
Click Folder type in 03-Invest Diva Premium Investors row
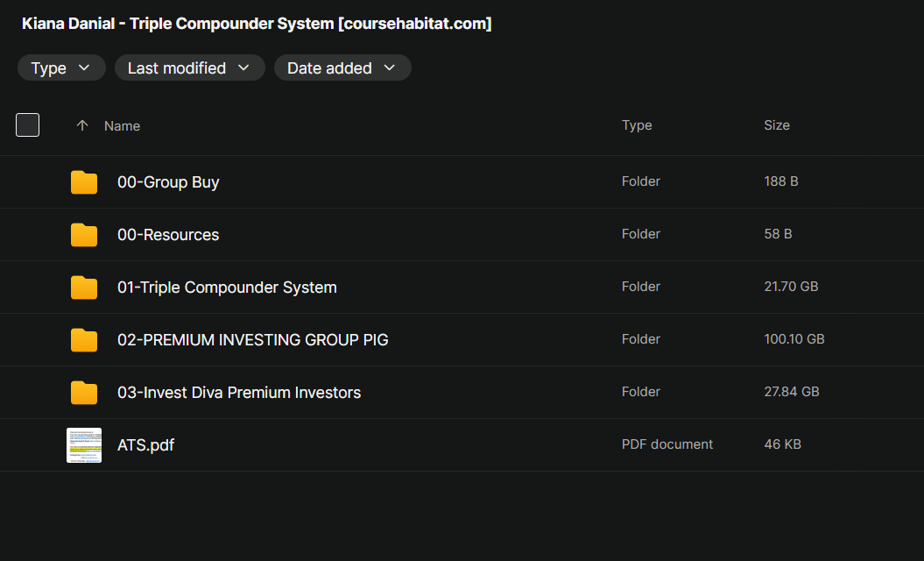[x=641, y=391]
